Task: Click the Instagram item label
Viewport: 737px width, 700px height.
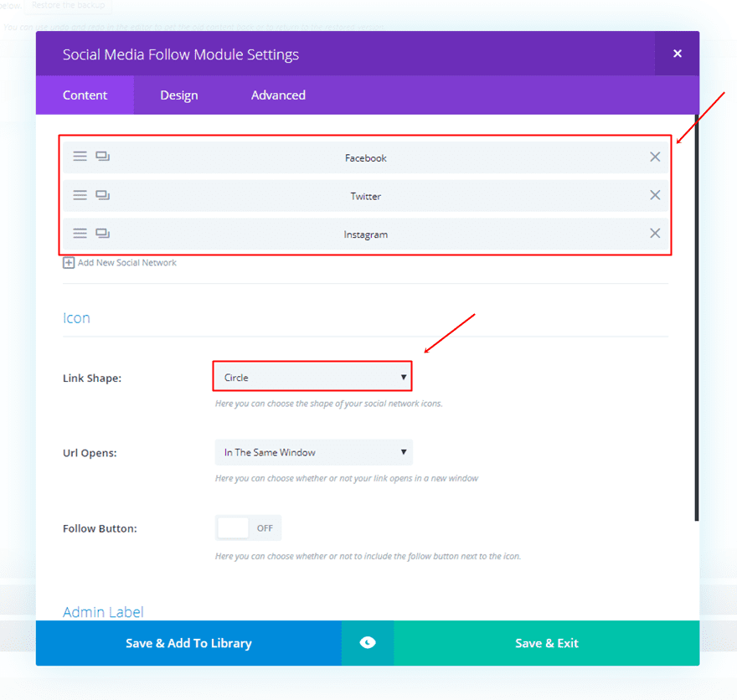Action: [x=366, y=234]
